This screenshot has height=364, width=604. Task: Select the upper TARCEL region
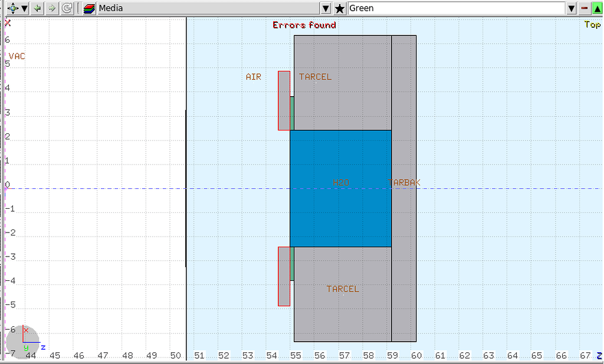(342, 100)
